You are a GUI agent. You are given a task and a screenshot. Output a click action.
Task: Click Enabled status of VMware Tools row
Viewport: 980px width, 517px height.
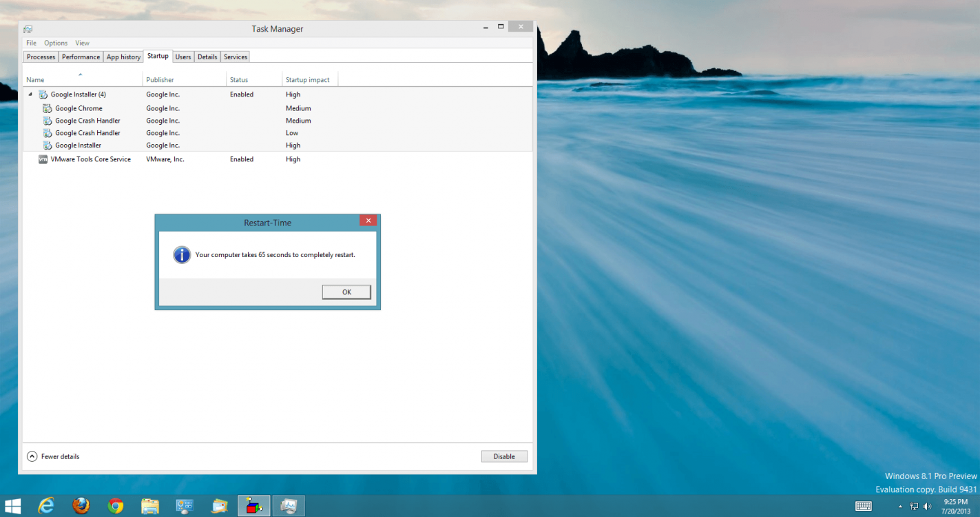click(x=242, y=159)
